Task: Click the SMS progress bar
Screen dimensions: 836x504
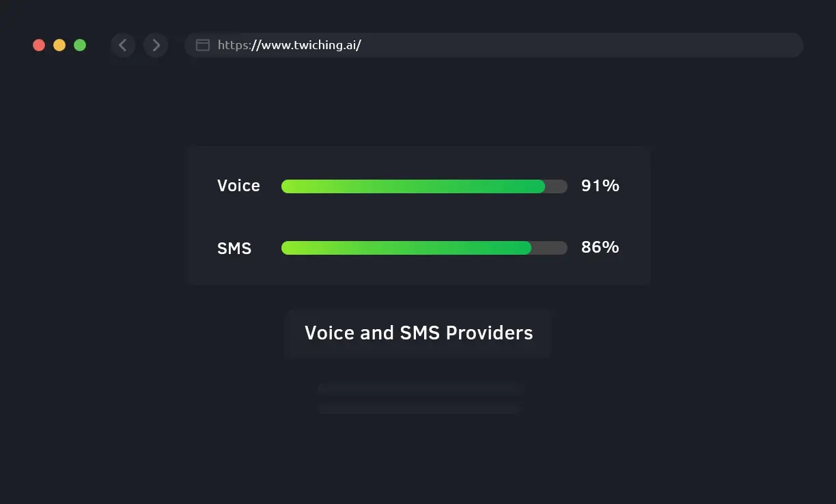Action: (x=424, y=248)
